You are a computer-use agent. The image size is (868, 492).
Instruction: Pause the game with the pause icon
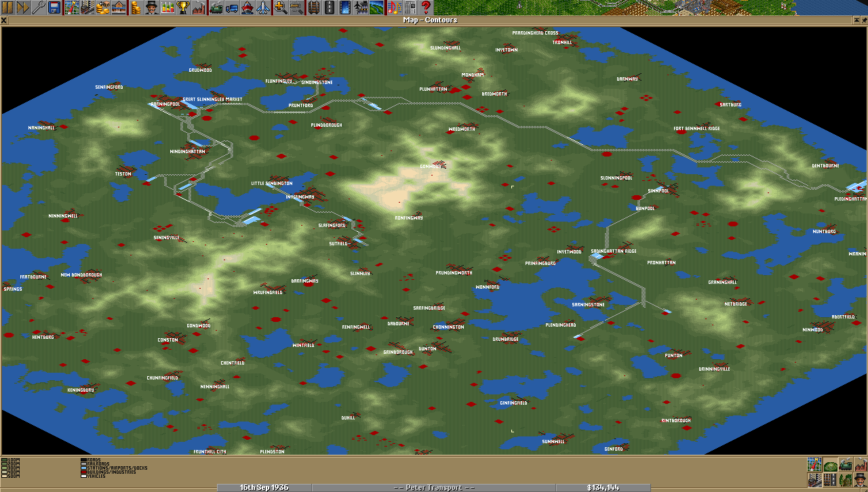point(7,7)
